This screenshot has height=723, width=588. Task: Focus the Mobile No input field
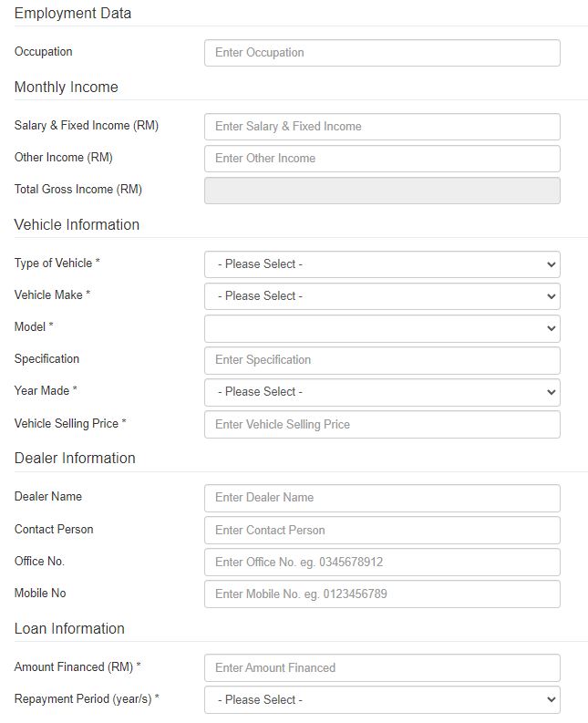tap(382, 594)
